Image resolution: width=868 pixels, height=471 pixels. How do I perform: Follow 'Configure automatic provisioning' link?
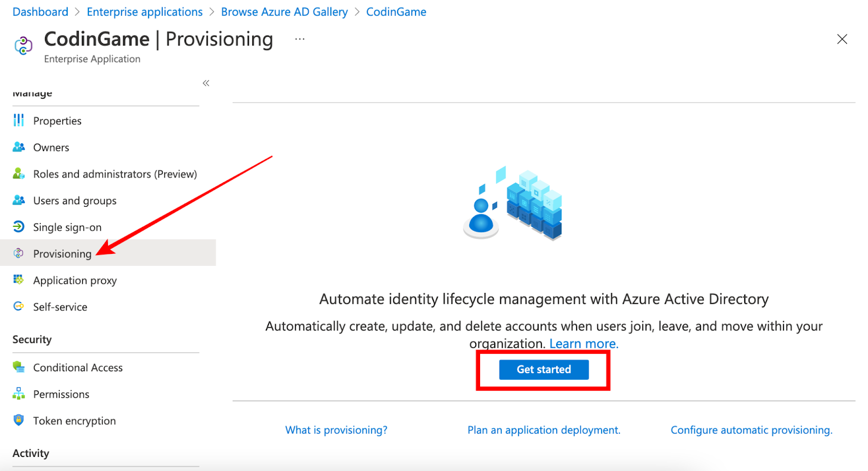(751, 430)
